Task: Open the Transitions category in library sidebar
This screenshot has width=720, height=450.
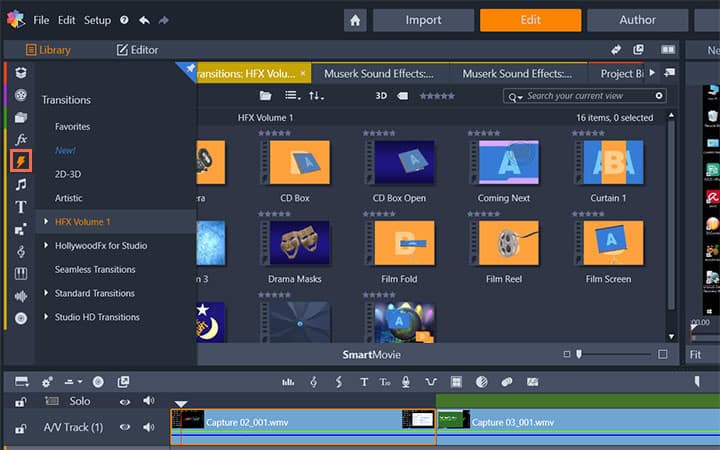Action: pos(21,161)
